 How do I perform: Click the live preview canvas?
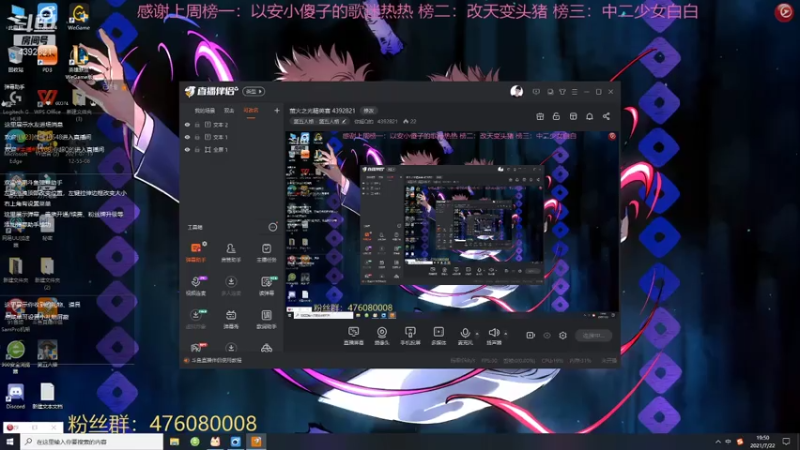tap(452, 226)
